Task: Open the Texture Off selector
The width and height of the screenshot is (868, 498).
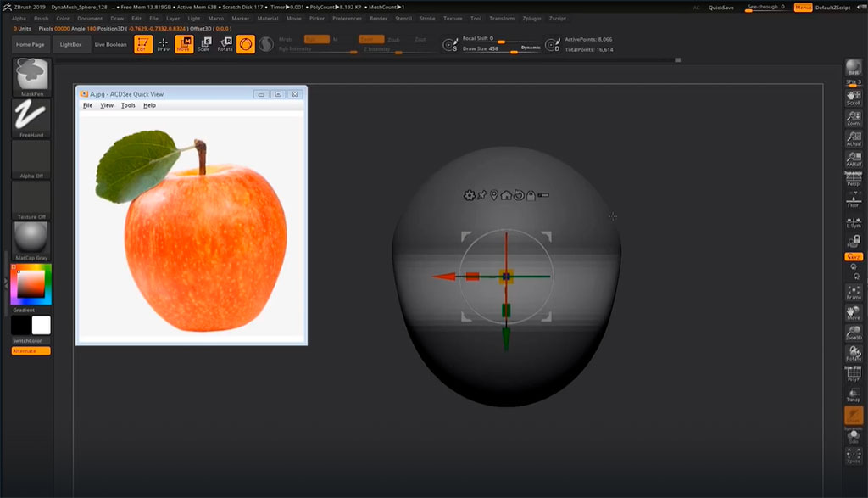Action: (30, 202)
